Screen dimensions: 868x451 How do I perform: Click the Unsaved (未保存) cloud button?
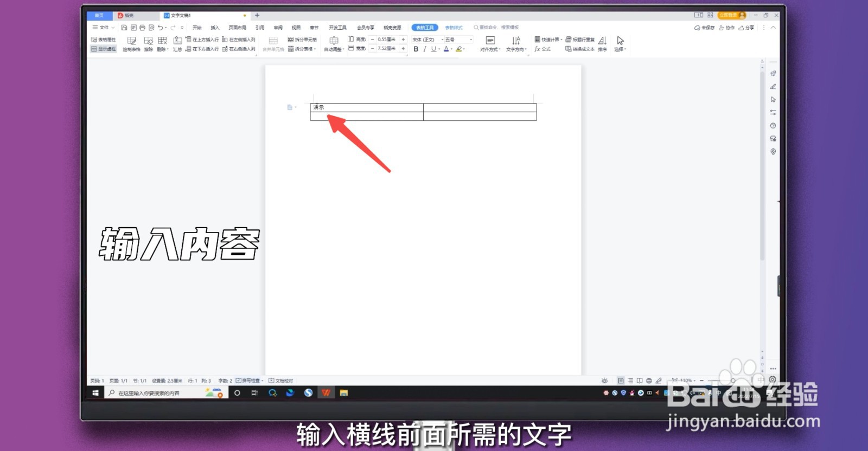tap(704, 28)
